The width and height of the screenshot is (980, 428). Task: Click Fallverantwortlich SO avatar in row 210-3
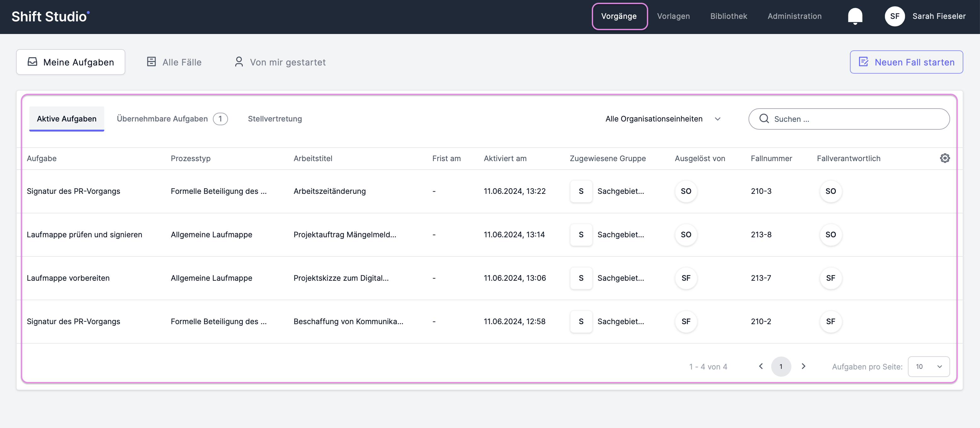point(830,191)
